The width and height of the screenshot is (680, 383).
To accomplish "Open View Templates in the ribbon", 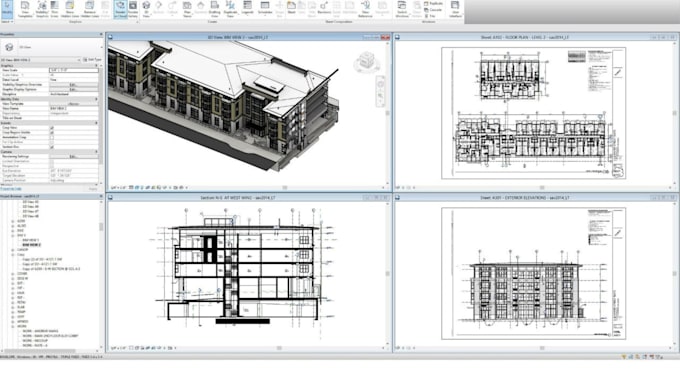I will (x=25, y=10).
